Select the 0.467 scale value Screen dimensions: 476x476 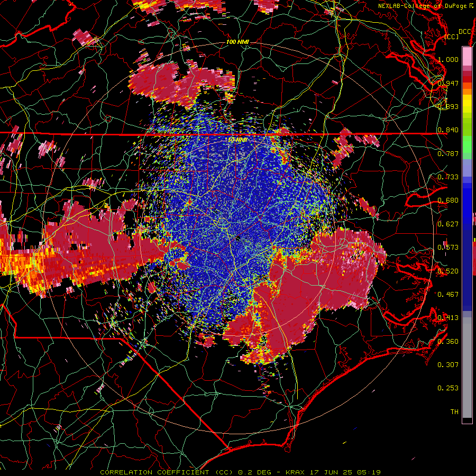pyautogui.click(x=448, y=294)
